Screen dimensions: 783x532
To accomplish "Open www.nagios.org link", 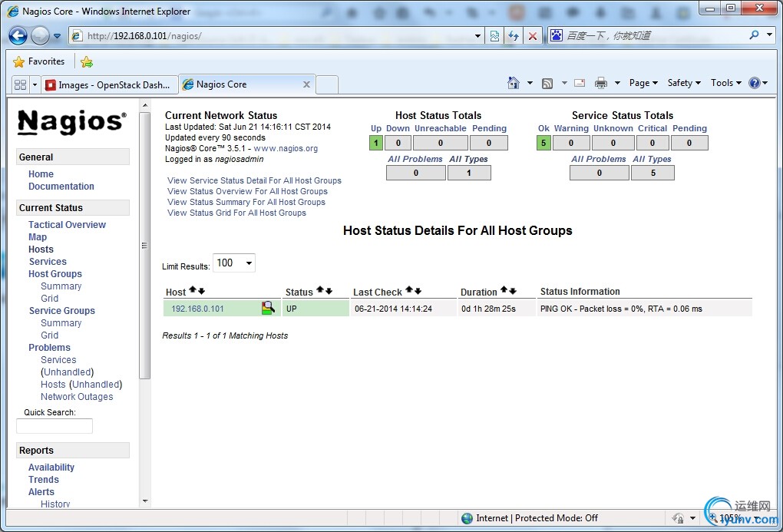I will click(x=286, y=148).
